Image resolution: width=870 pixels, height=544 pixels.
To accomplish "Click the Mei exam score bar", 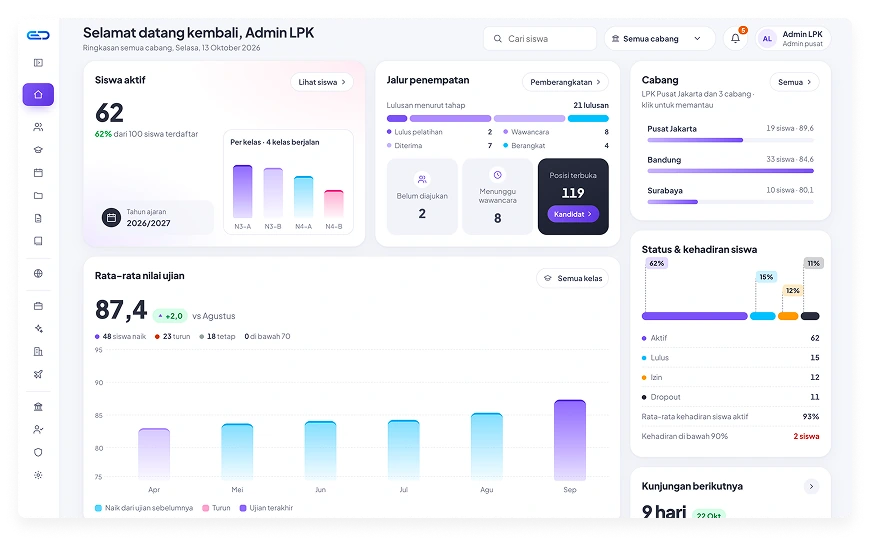I will pyautogui.click(x=237, y=451).
